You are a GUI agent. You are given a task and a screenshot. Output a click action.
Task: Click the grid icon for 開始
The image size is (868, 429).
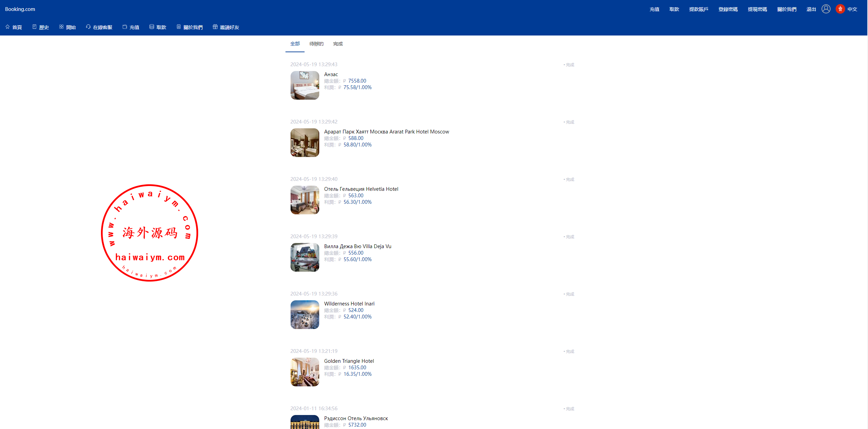[x=61, y=27]
